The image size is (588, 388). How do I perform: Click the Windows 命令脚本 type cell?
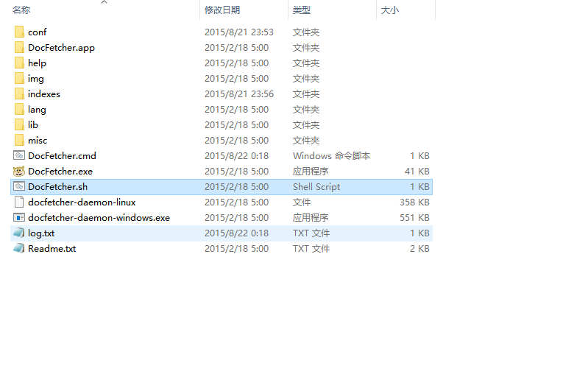point(331,156)
